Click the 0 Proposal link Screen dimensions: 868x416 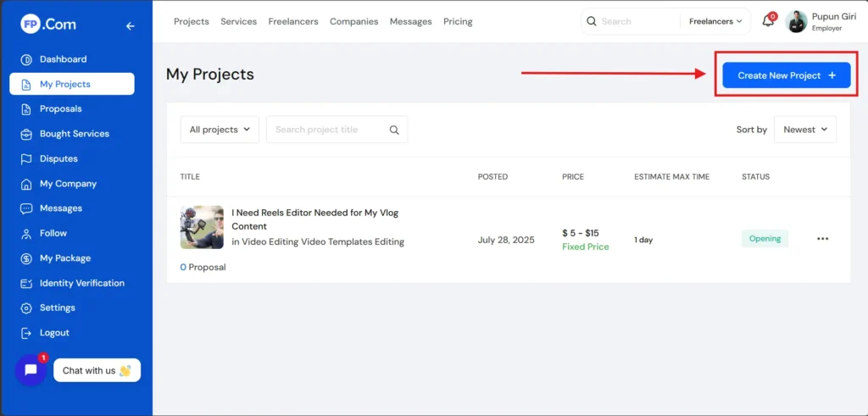[x=203, y=267]
